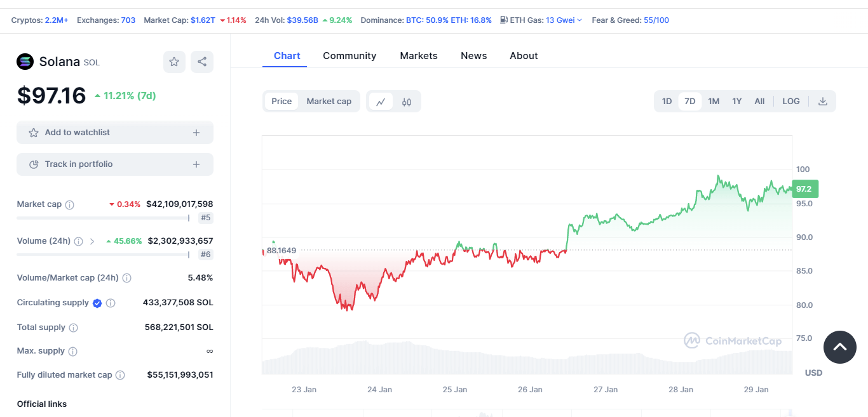This screenshot has width=868, height=417.
Task: Expand the Volume (24h) chevron arrow
Action: (92, 241)
